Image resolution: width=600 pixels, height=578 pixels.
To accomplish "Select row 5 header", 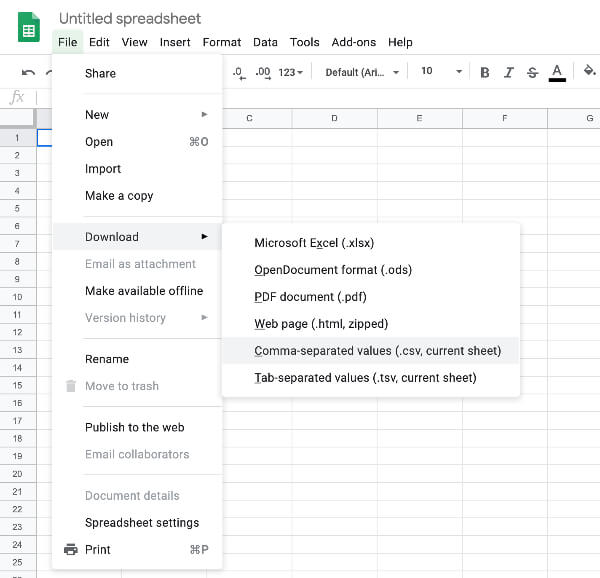I will [18, 208].
